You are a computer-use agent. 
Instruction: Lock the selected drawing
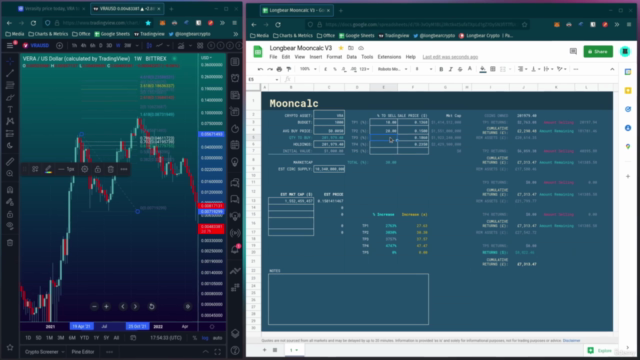[x=98, y=169]
